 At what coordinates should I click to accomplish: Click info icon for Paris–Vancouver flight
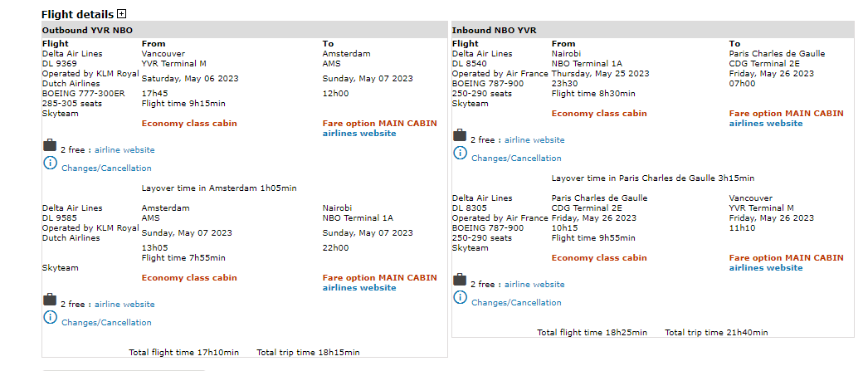(x=460, y=298)
